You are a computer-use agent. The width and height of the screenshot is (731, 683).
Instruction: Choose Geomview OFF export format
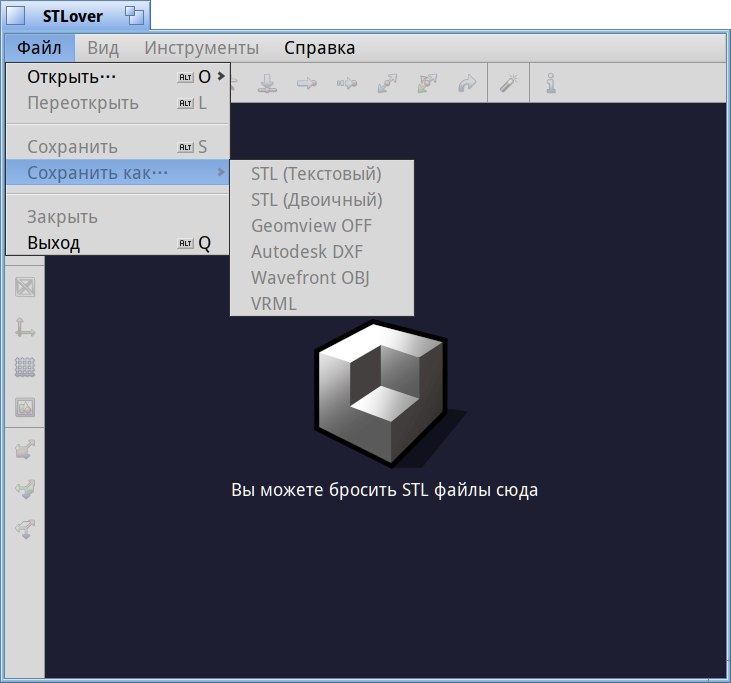click(x=322, y=226)
